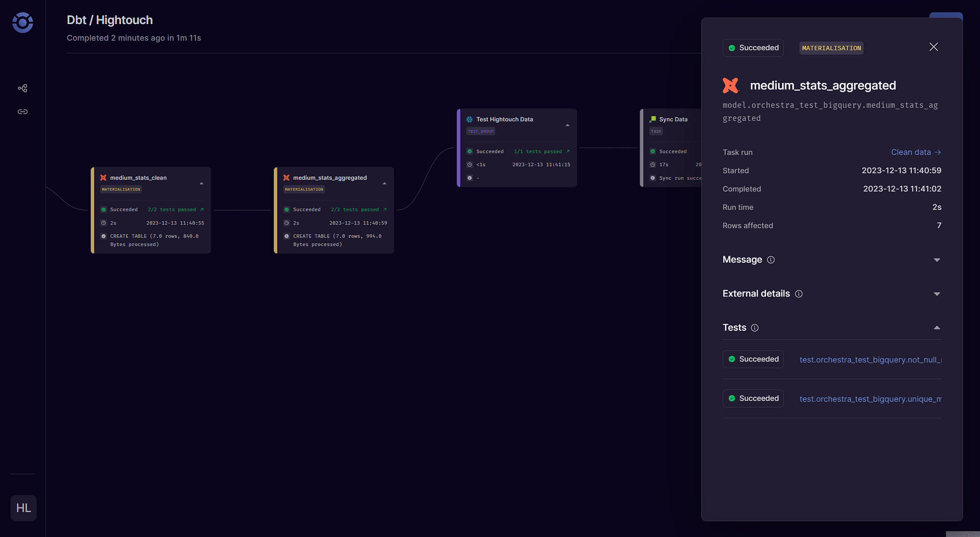The height and width of the screenshot is (537, 980).
Task: Open the link integrations sidebar icon
Action: (x=23, y=112)
